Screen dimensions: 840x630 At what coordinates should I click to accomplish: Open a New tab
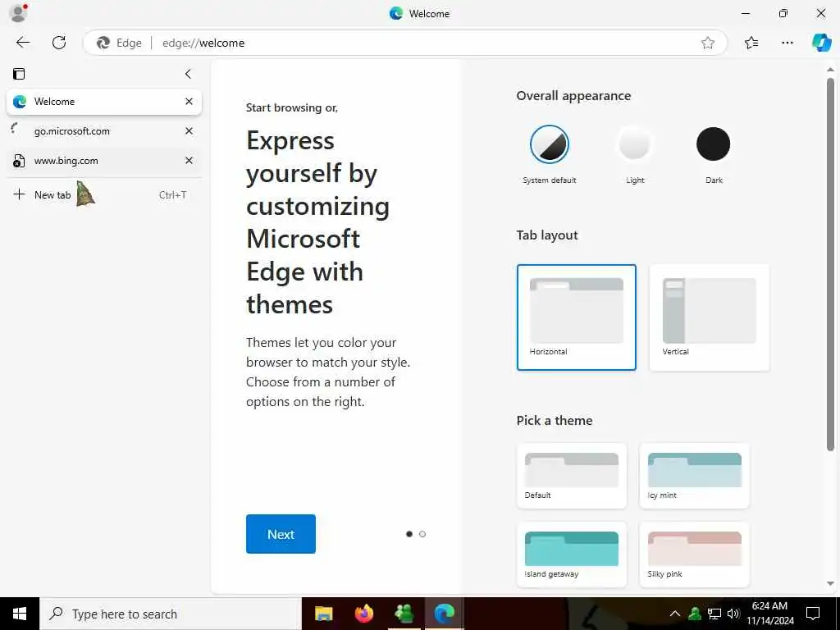(x=104, y=195)
